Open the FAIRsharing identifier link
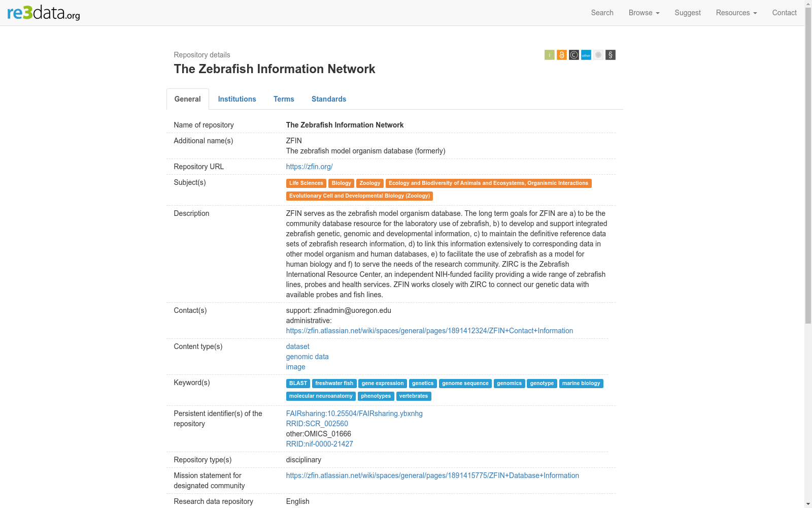 pos(354,414)
